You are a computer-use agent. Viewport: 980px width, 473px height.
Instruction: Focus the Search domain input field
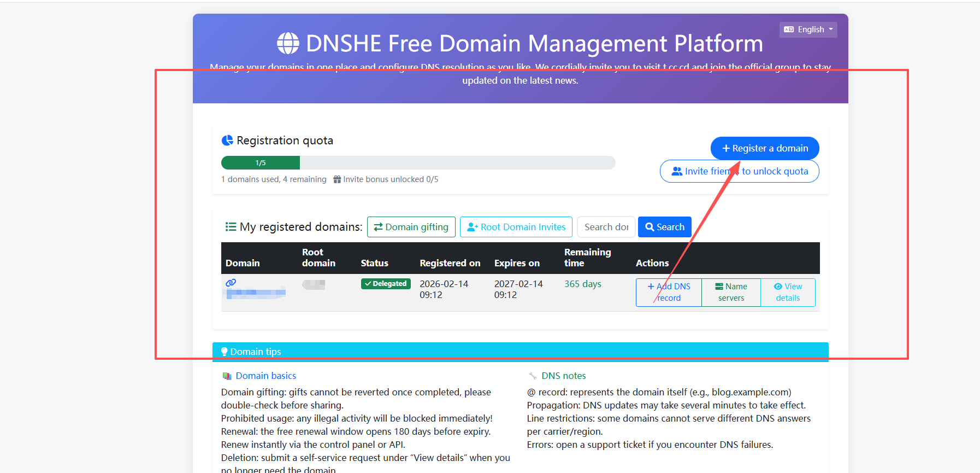[606, 227]
